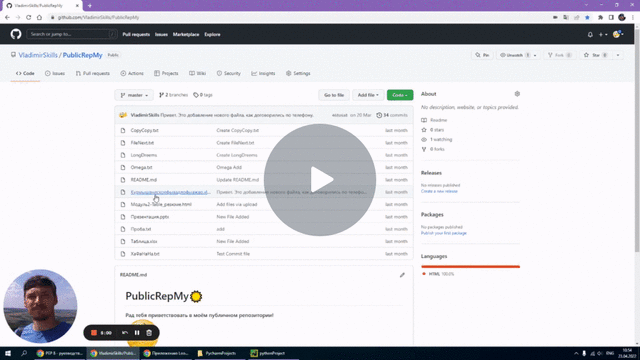Click the recorder red stop button
Image resolution: width=640 pixels, height=360 pixels.
point(94,333)
